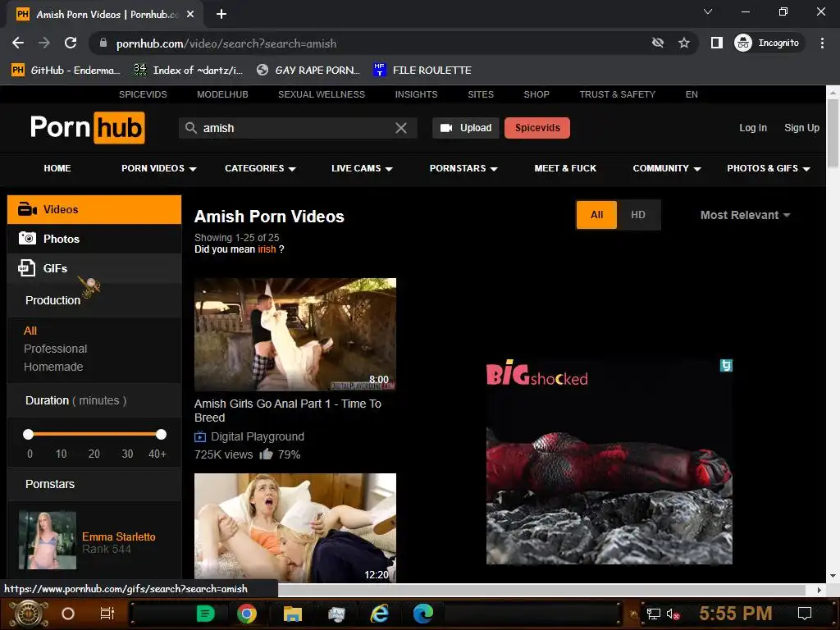Image resolution: width=840 pixels, height=630 pixels.
Task: Expand the PHOTOS & GIFS dropdown
Action: [x=768, y=168]
